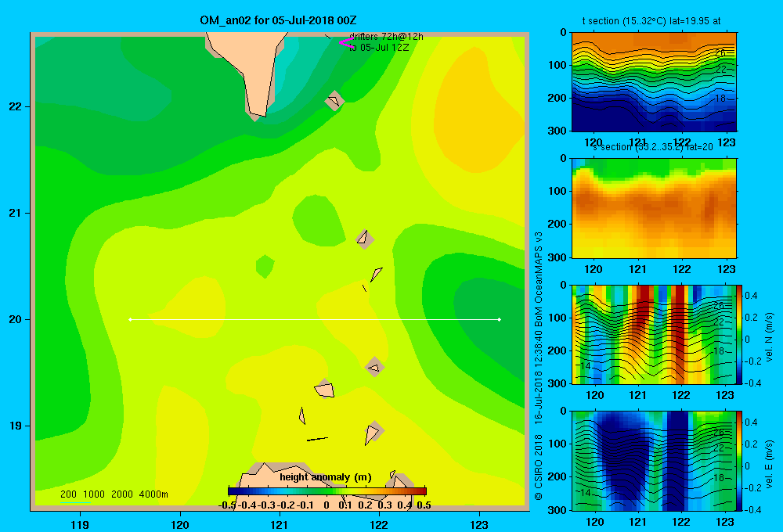Screen dimensions: 783x532
Task: Click the 4000m depth contour legend entry
Action: click(153, 494)
